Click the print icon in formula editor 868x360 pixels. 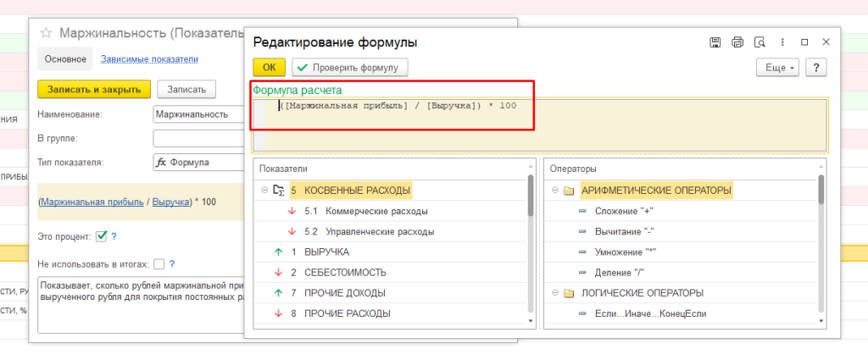(737, 42)
